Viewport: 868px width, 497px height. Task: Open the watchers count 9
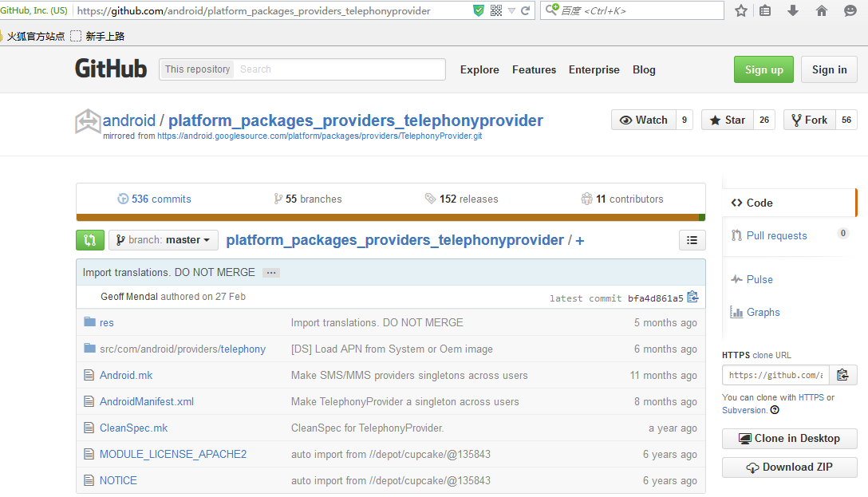tap(685, 120)
